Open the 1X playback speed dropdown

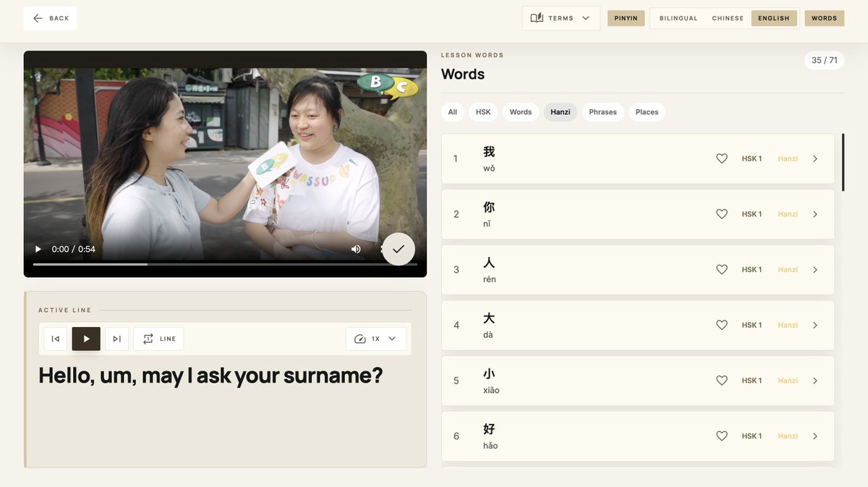pyautogui.click(x=375, y=339)
